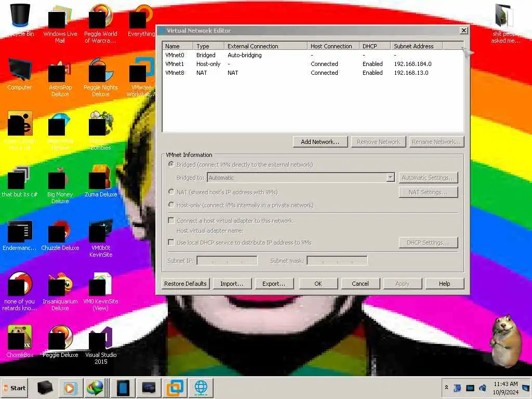Launch Peggle World of Warcraft shortcut
The height and width of the screenshot is (399, 532).
pos(100,24)
